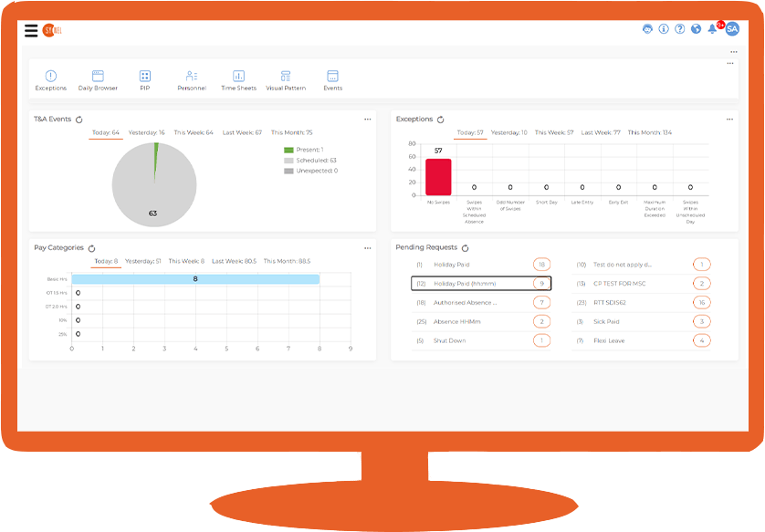Open the Visual Pattern shortcut
The height and width of the screenshot is (532, 765).
pos(286,80)
